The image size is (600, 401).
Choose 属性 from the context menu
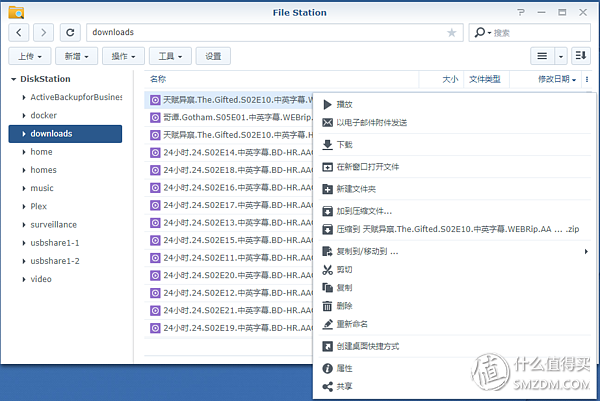tap(453, 368)
